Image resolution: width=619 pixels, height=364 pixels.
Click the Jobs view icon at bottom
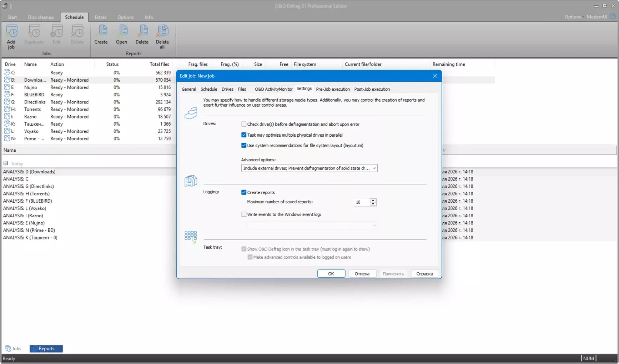8,348
